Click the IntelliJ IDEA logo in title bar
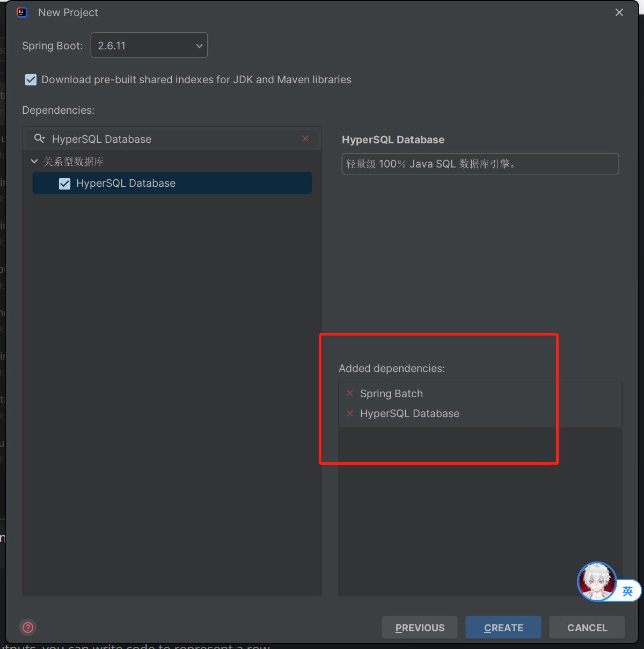 [22, 12]
